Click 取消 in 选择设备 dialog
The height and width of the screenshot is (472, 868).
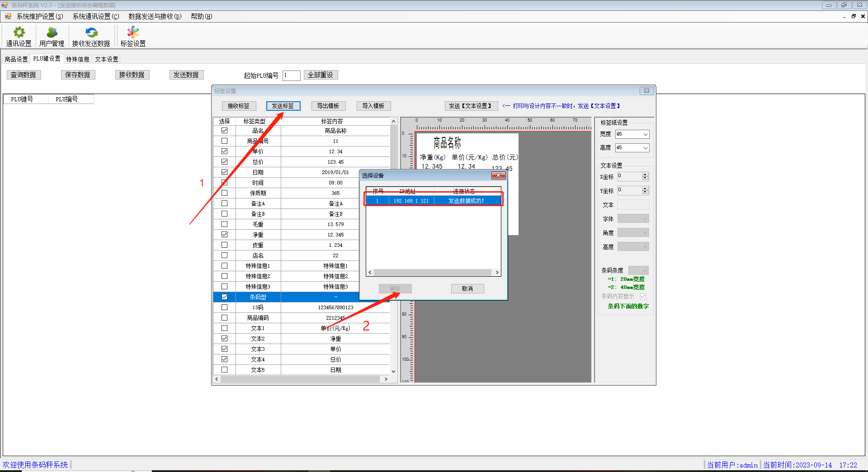[x=467, y=288]
